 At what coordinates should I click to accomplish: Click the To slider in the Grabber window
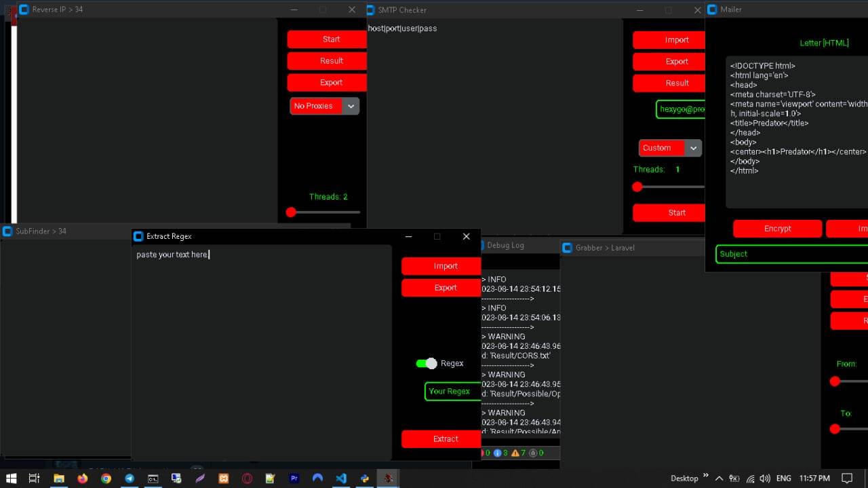tap(849, 429)
